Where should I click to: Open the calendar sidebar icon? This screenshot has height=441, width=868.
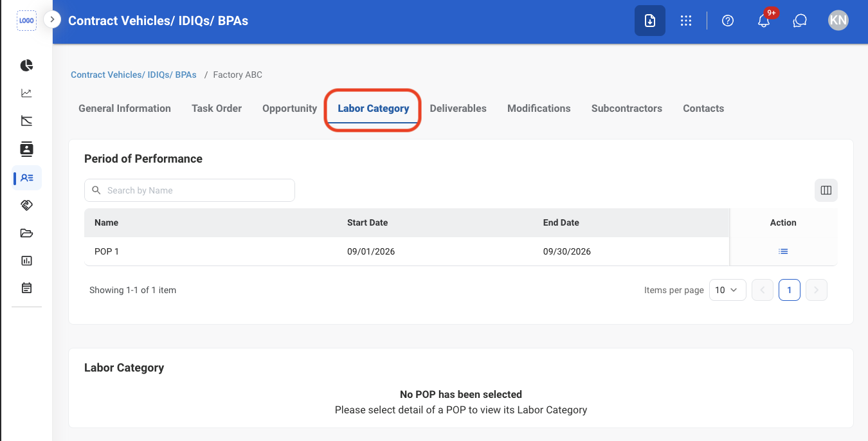click(26, 288)
